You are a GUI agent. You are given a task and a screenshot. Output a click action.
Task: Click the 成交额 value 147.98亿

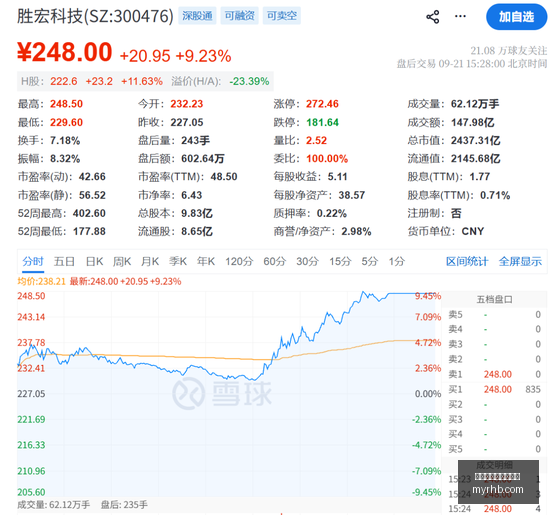click(x=472, y=122)
